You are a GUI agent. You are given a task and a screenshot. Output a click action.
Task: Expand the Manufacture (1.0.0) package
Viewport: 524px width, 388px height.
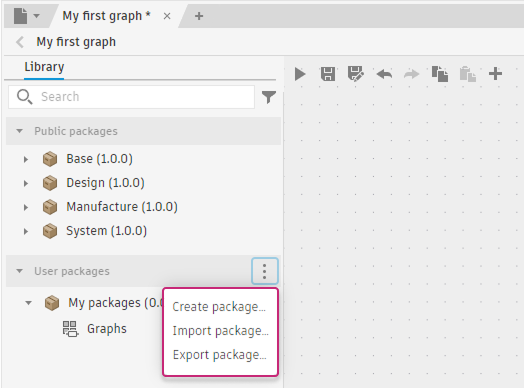point(26,208)
